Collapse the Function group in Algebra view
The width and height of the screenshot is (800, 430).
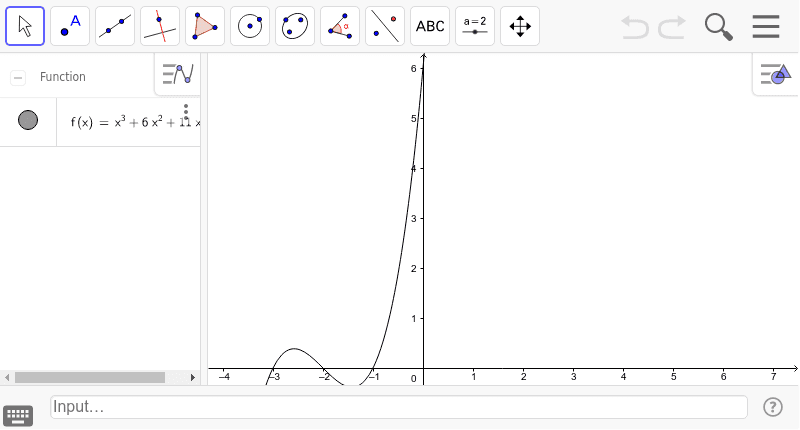tap(18, 78)
